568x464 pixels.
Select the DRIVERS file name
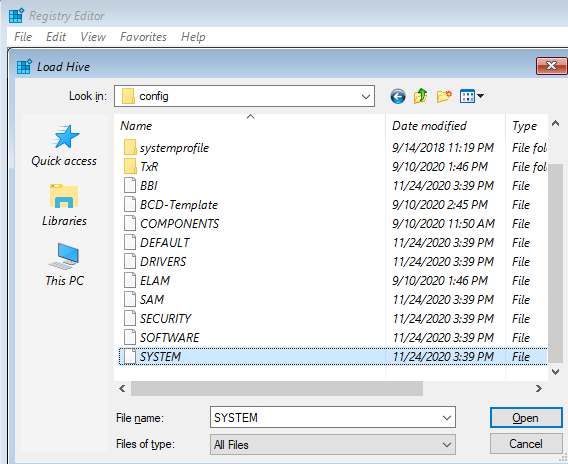click(x=163, y=262)
